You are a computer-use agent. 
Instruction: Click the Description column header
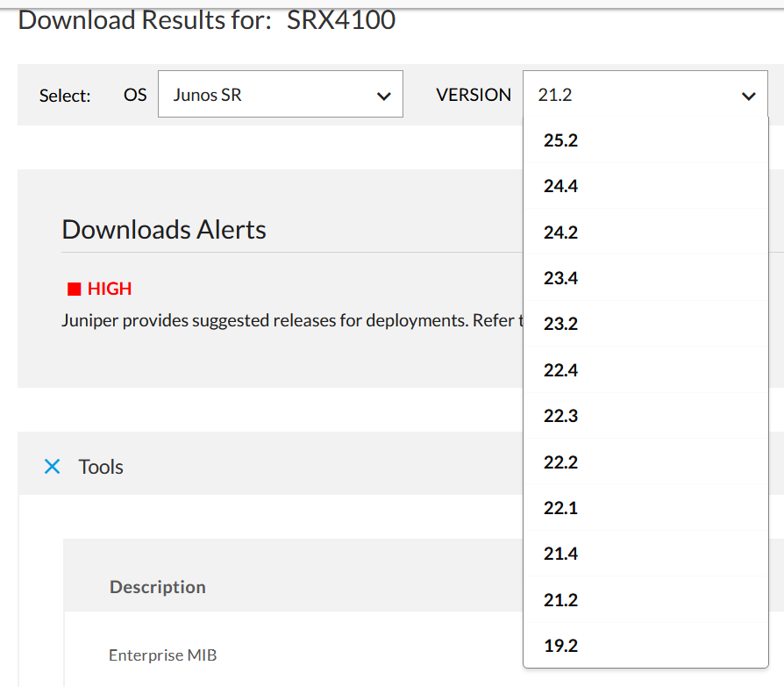click(158, 586)
